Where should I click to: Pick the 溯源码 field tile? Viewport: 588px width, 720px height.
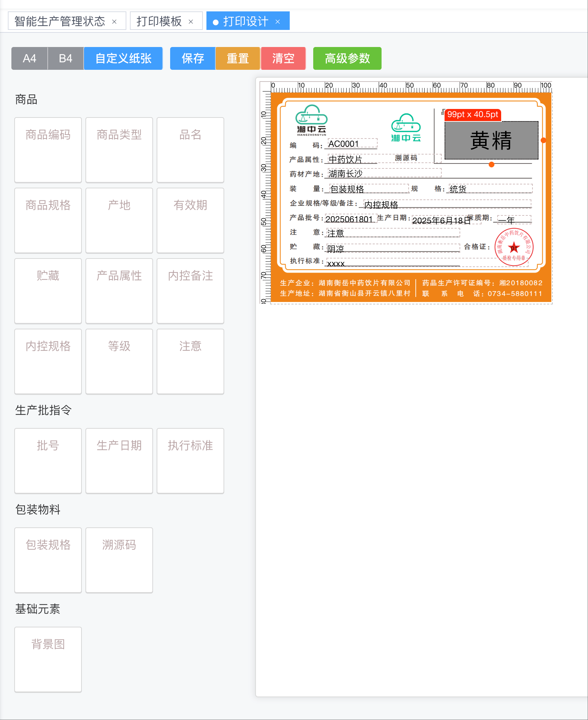point(119,560)
